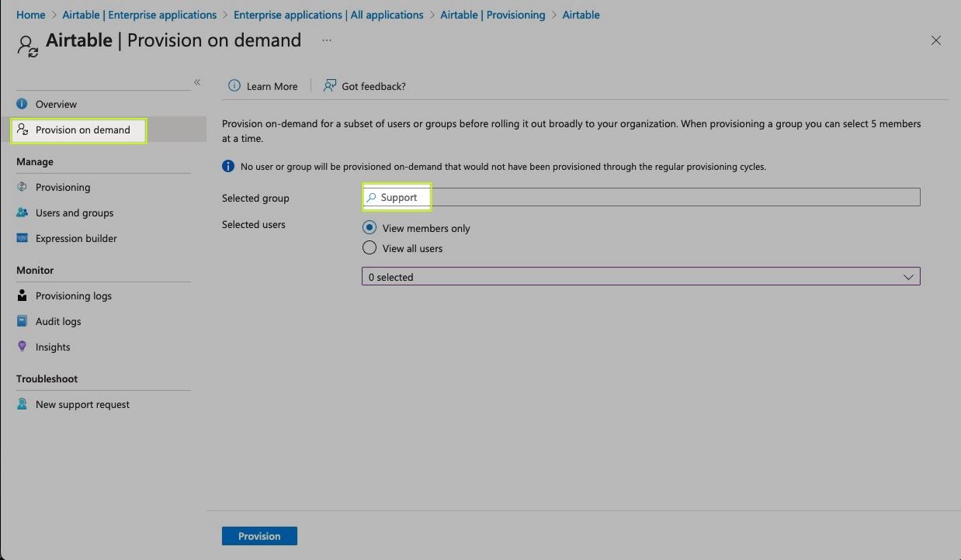Click the Learn More info icon
The width and height of the screenshot is (961, 560).
(234, 86)
